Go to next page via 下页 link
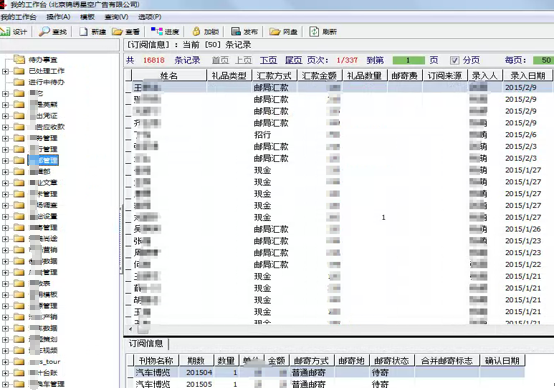Screen dimensions: 555x391 click(268, 60)
